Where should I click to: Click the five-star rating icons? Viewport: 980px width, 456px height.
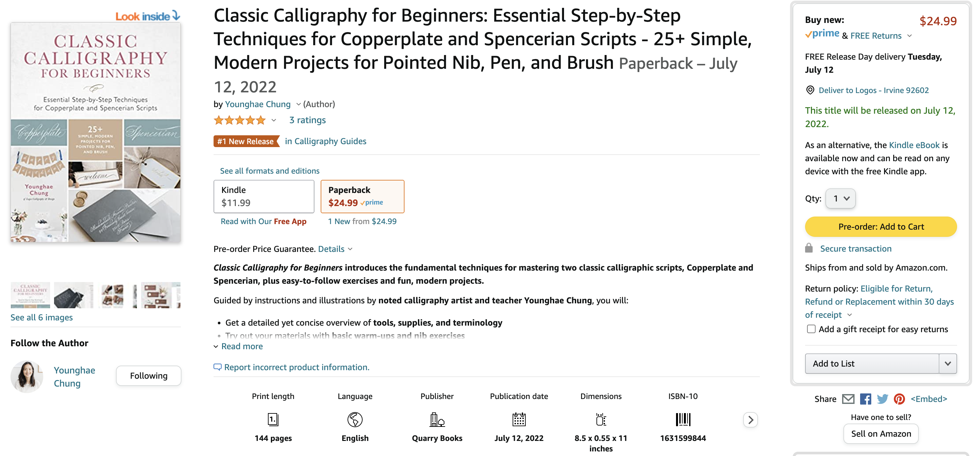point(240,120)
